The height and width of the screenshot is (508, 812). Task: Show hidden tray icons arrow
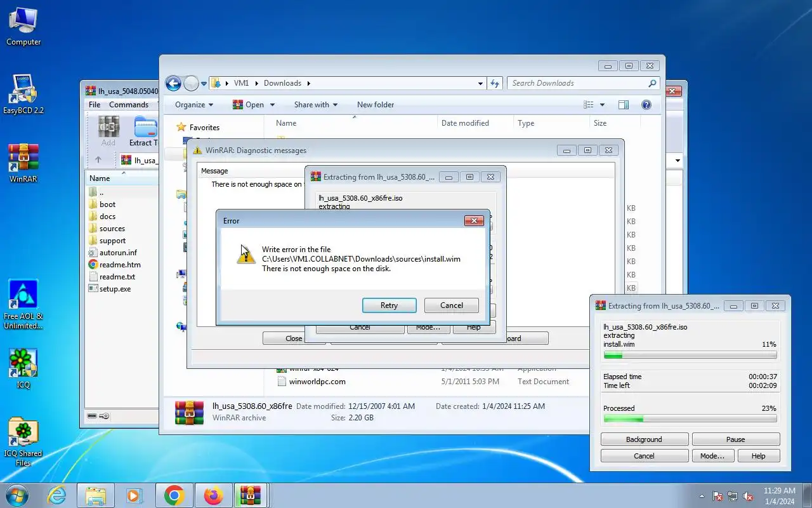point(702,496)
